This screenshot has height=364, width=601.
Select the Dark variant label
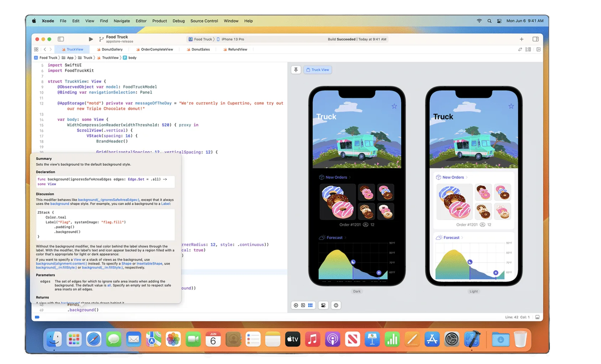tap(357, 291)
